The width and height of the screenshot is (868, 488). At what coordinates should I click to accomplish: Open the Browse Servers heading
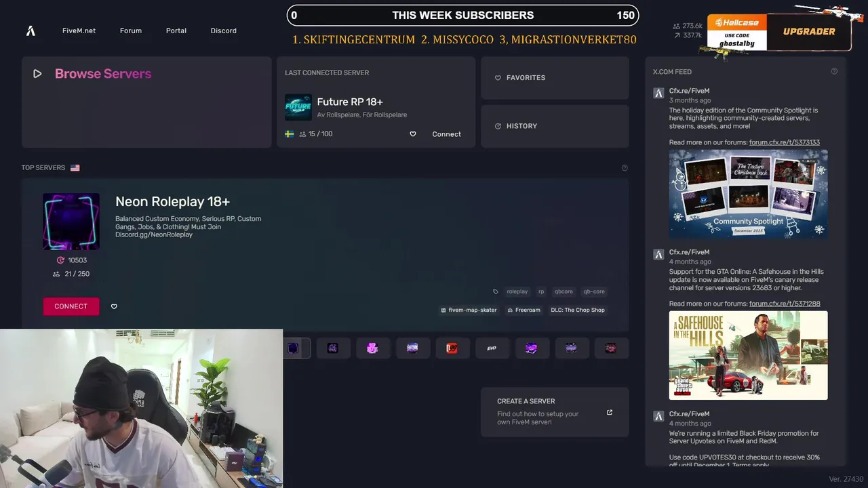click(x=103, y=74)
